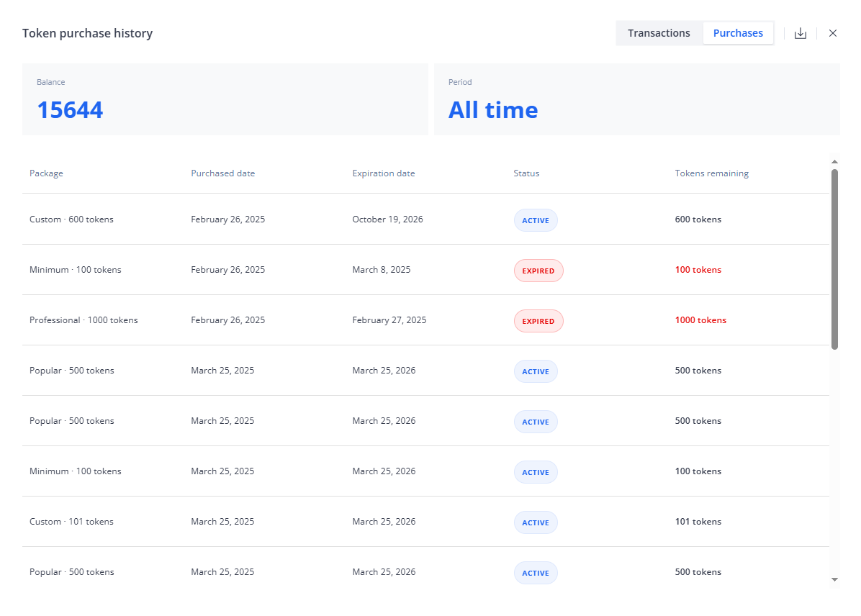Download the token purchase history
Screen dimensions: 861x616
click(800, 33)
